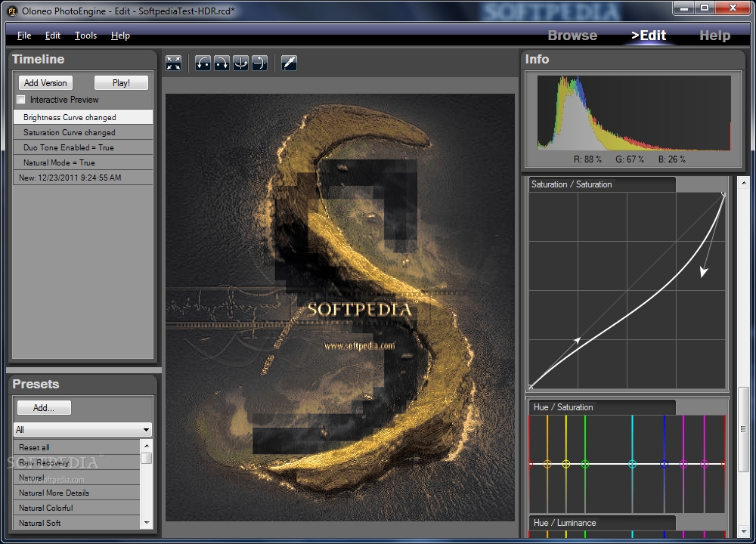Select the eyedropper color picker tool
The height and width of the screenshot is (544, 756).
[x=289, y=63]
